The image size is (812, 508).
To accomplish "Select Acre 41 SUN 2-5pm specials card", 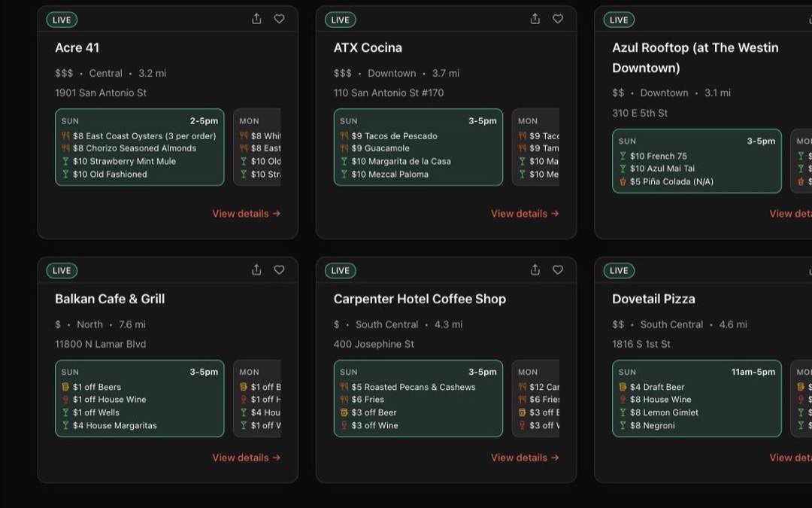I will (140, 148).
